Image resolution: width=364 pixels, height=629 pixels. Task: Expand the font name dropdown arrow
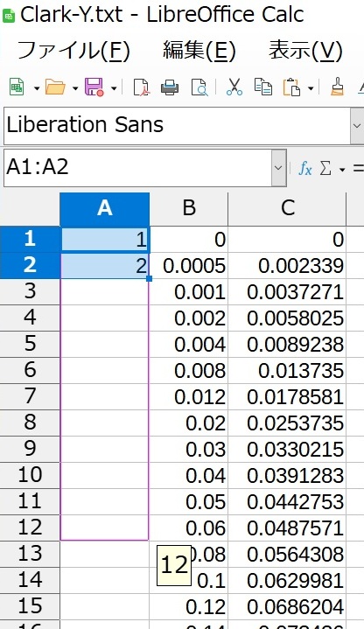click(x=357, y=126)
